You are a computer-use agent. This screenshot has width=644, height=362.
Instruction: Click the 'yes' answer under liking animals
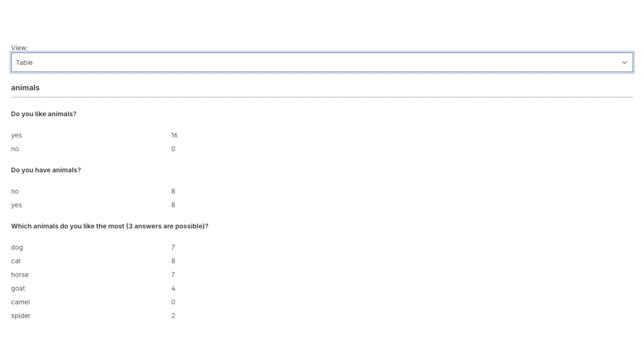tap(16, 135)
